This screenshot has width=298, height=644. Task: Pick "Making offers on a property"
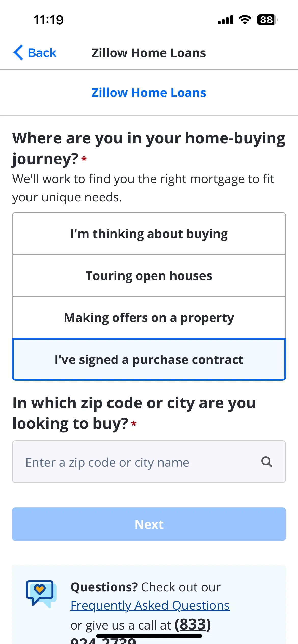(x=149, y=318)
